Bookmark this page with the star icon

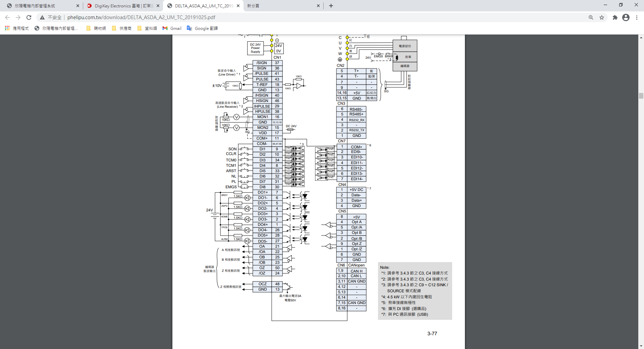tap(602, 17)
